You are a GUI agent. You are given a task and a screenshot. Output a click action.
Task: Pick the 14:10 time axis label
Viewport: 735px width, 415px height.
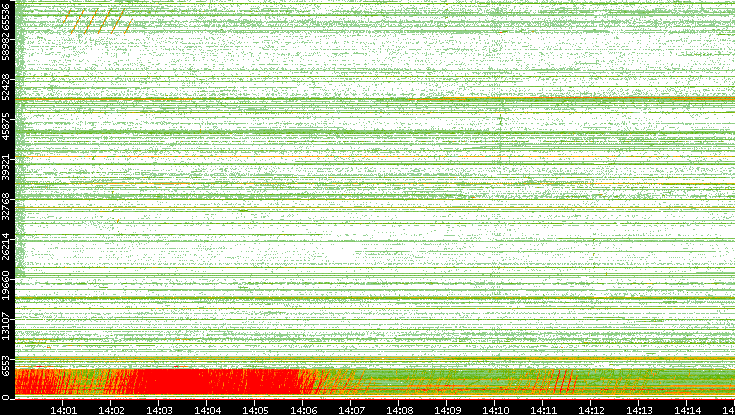point(495,411)
